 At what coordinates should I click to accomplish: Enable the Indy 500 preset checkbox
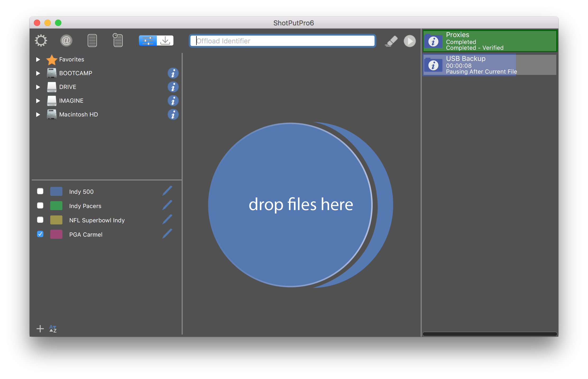pyautogui.click(x=40, y=191)
